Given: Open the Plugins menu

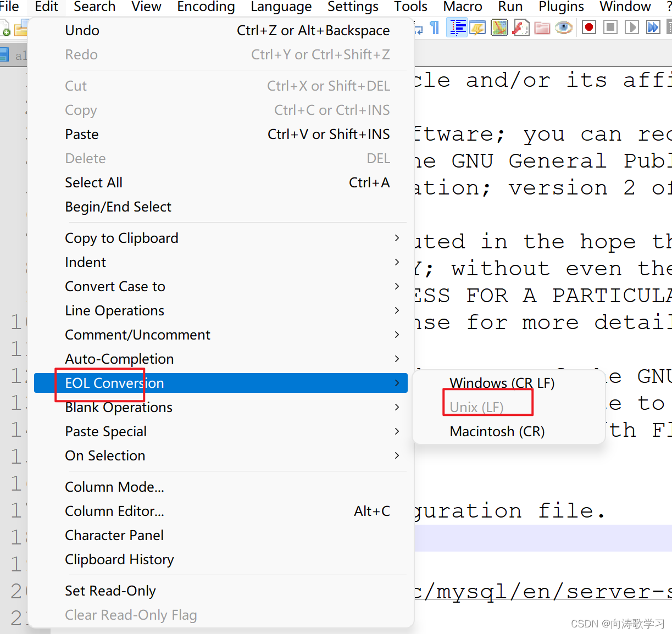Looking at the screenshot, I should point(562,7).
